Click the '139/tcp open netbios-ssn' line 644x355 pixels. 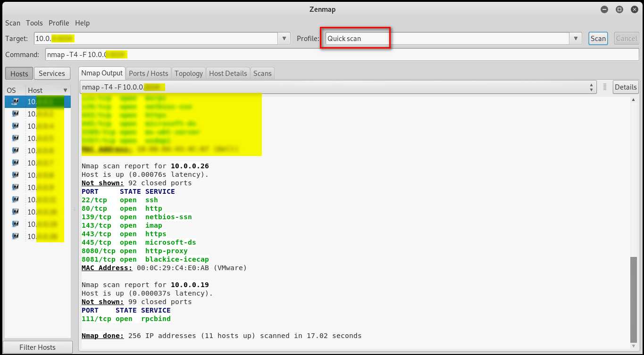(x=137, y=217)
